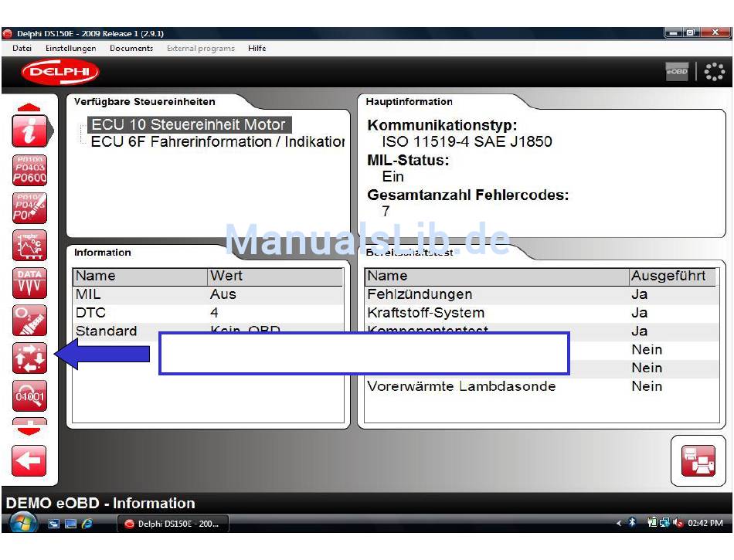734x560 pixels.
Task: Open Internet Explorer from quick launch
Action: click(87, 524)
